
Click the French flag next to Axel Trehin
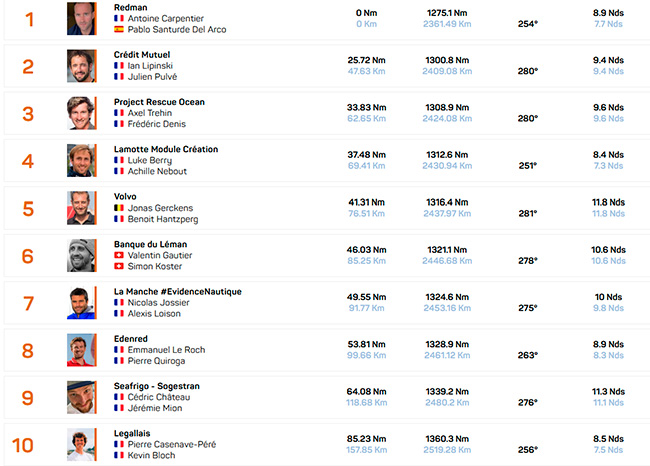pyautogui.click(x=119, y=113)
